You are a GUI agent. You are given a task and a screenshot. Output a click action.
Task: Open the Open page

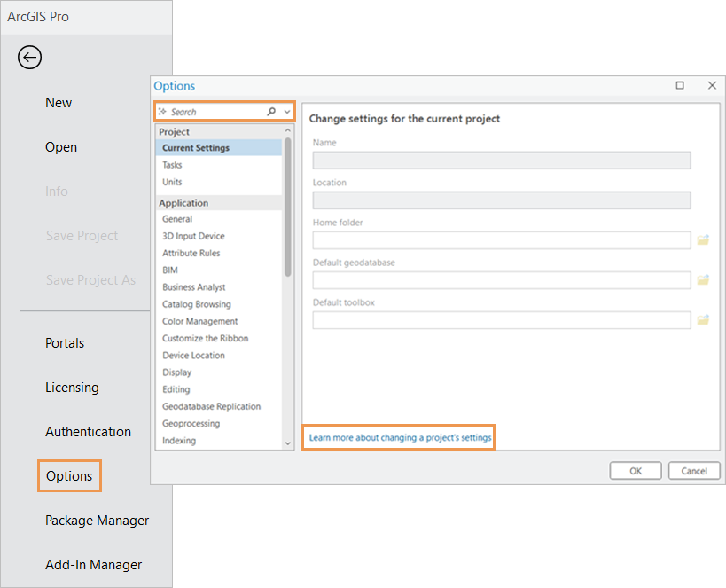pos(61,147)
